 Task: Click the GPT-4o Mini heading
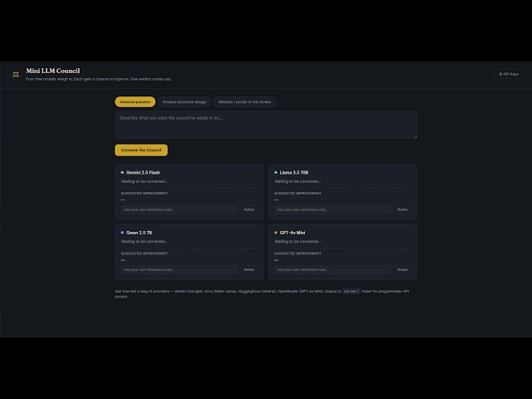point(292,233)
